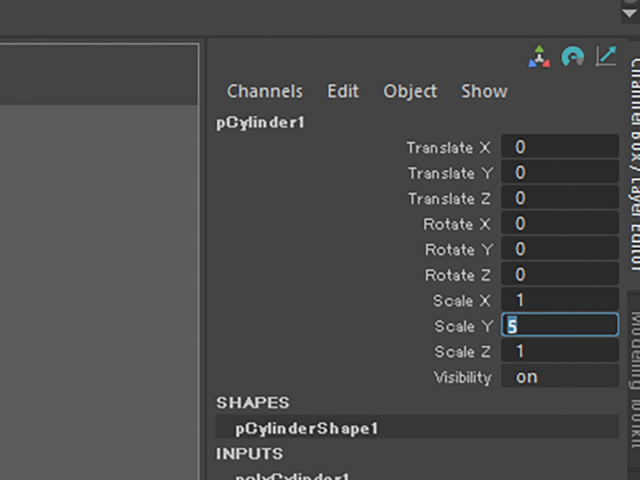Open the Edit menu in Channel Box
The height and width of the screenshot is (480, 640).
click(343, 91)
